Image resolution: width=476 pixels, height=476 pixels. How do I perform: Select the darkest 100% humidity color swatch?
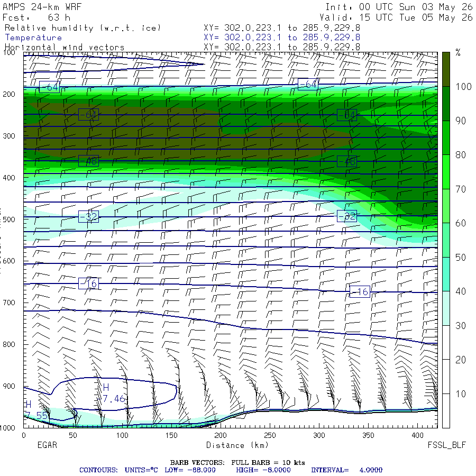(446, 69)
